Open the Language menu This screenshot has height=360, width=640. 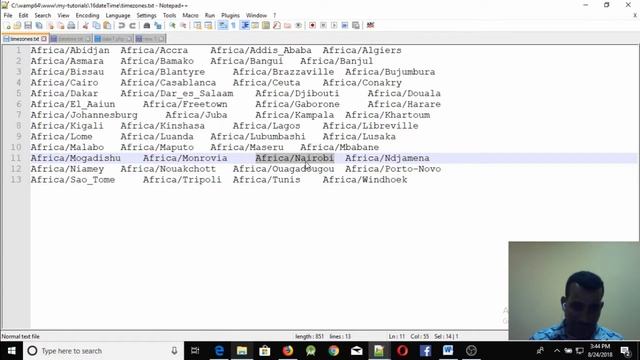(x=118, y=16)
